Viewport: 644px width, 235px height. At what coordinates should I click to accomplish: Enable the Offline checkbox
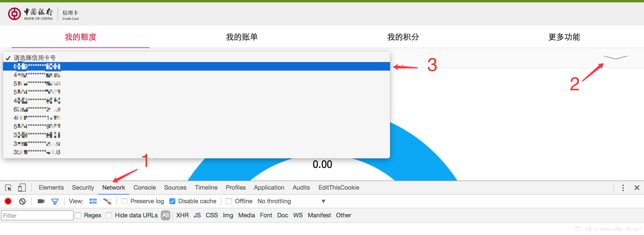tap(229, 201)
